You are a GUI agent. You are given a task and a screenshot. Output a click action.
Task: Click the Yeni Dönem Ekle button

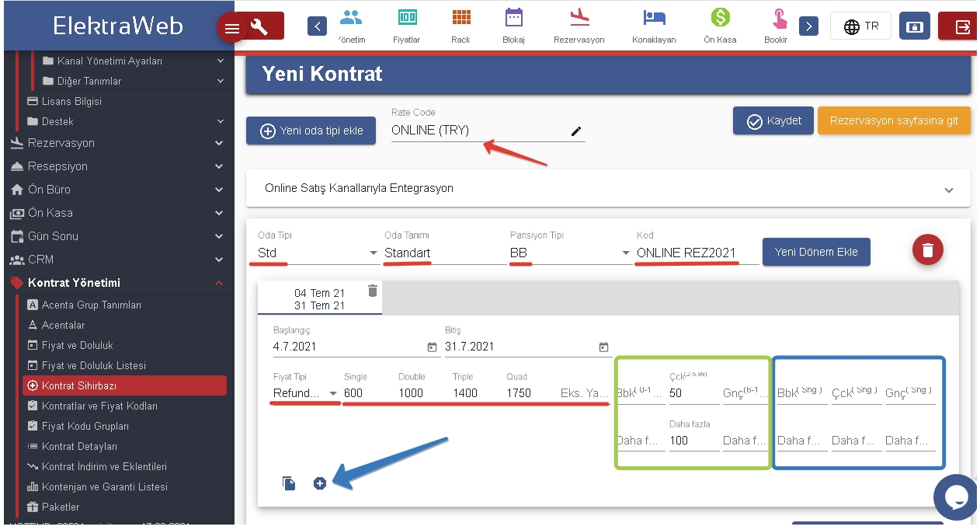[815, 252]
